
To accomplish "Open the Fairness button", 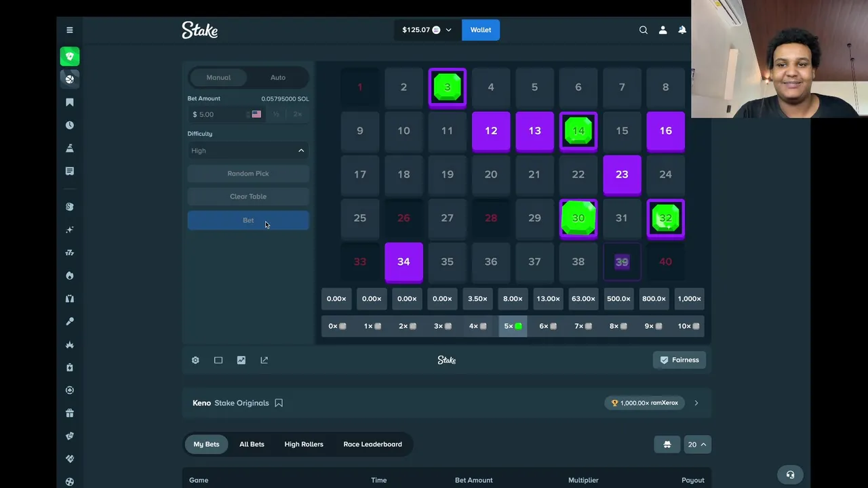I will (x=679, y=360).
